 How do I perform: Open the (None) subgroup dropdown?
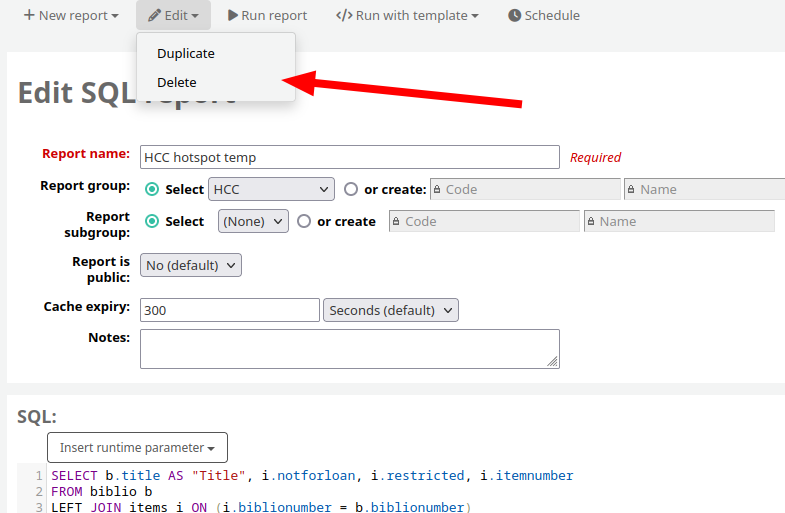253,221
